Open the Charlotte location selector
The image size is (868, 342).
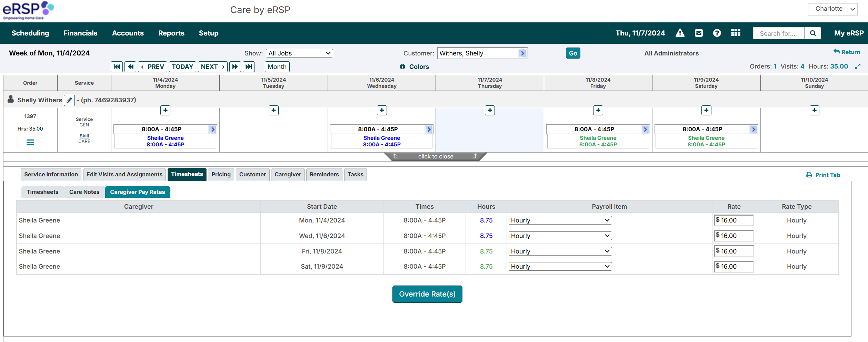point(832,9)
